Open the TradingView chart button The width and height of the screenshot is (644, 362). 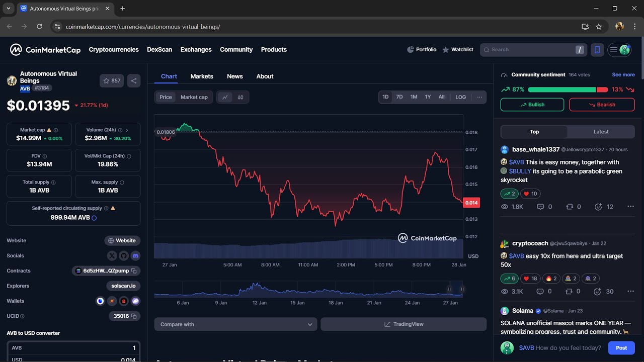pyautogui.click(x=404, y=324)
